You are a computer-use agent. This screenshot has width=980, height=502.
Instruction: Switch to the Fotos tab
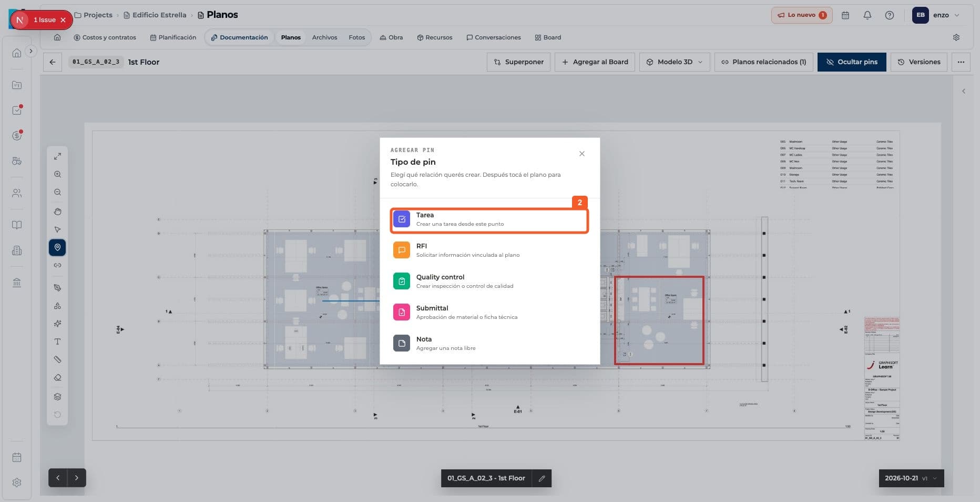[x=356, y=37]
